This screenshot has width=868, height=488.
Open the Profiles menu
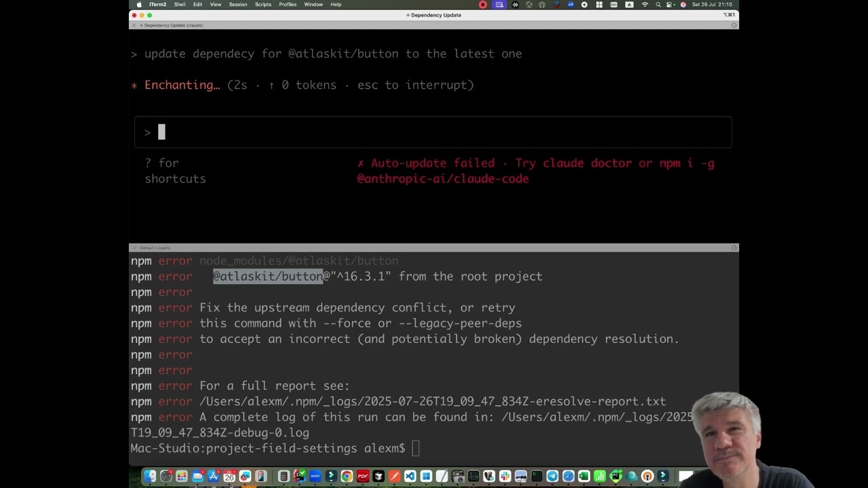[x=288, y=5]
